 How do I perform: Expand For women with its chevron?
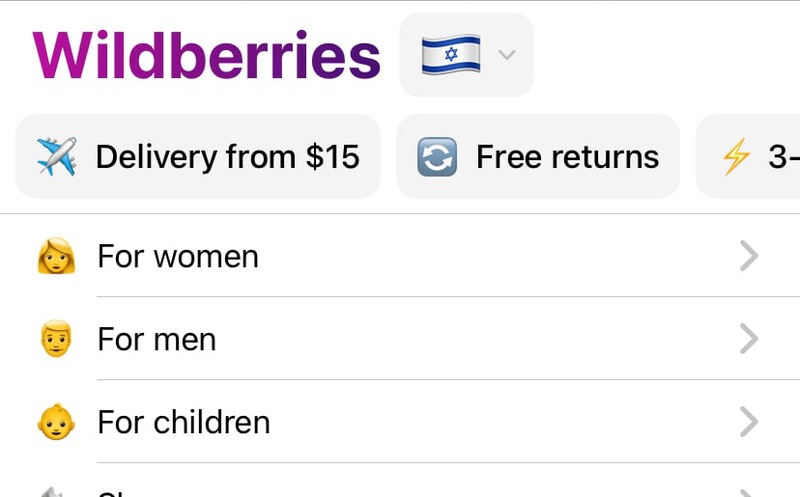[748, 256]
